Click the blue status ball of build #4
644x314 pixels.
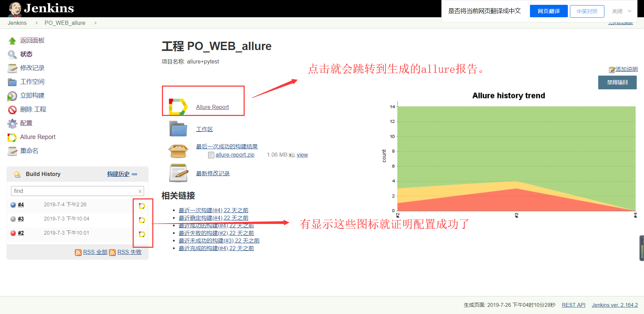click(x=13, y=205)
